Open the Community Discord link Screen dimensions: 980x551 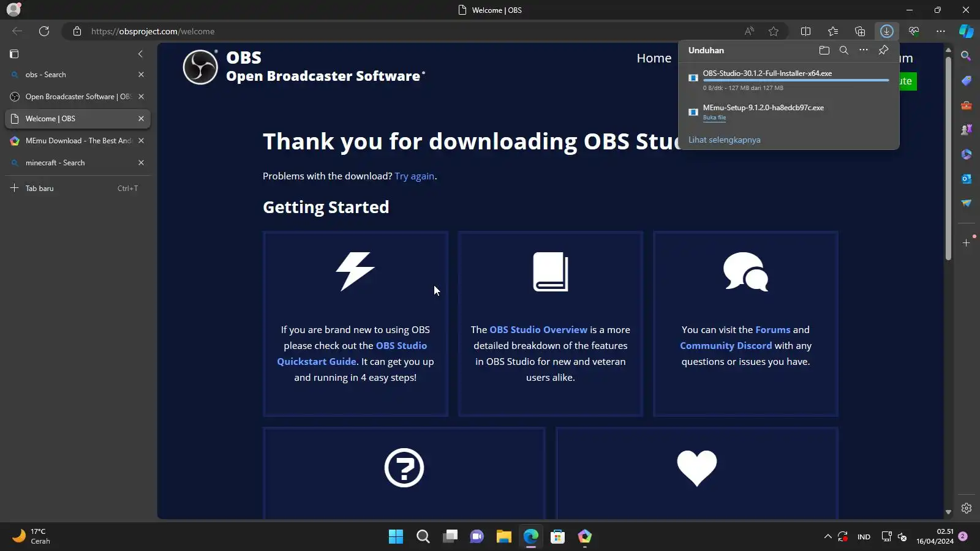pyautogui.click(x=726, y=346)
